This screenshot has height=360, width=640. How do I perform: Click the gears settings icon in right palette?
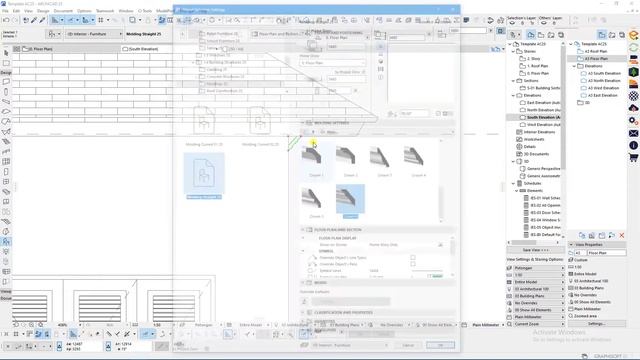click(633, 121)
